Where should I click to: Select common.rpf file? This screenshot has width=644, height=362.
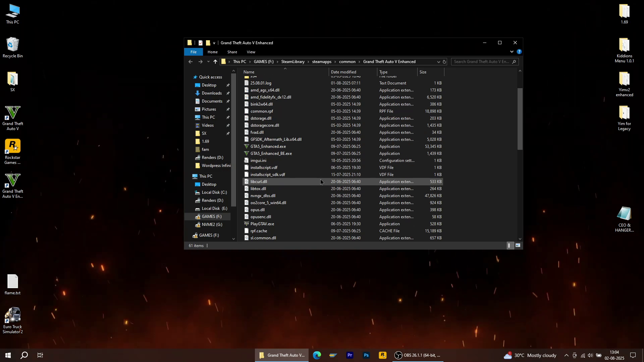point(342,111)
